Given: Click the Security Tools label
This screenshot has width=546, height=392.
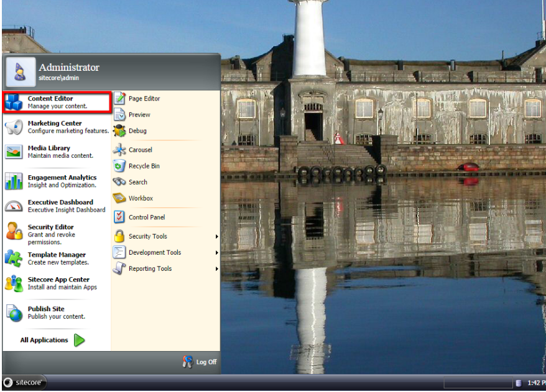Looking at the screenshot, I should tap(147, 236).
